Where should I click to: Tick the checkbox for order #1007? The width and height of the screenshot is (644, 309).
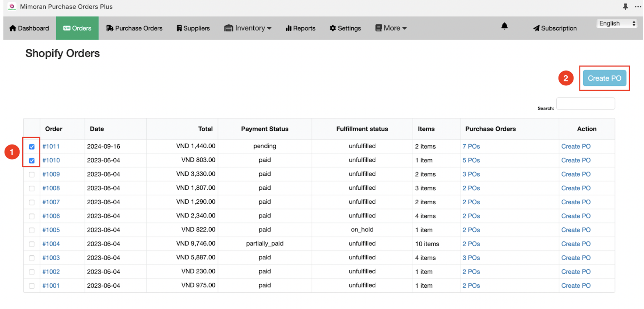click(x=32, y=202)
